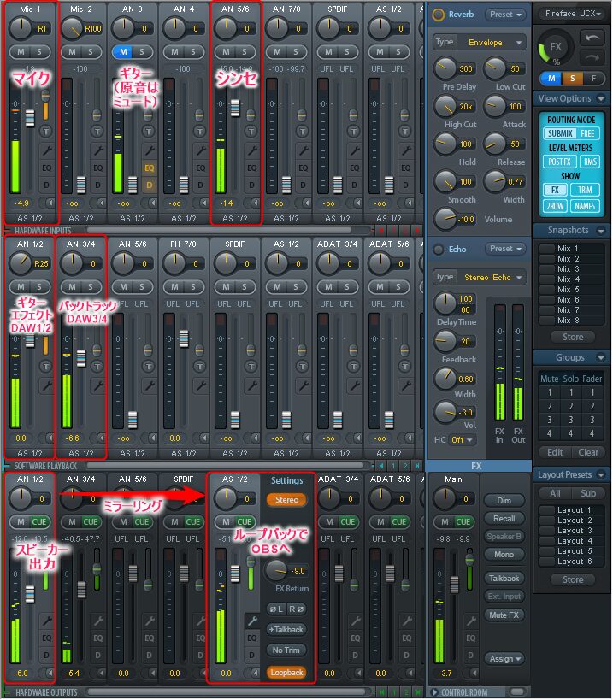Open the highlighted D dynamics on AN 3
Image resolution: width=613 pixels, height=700 pixels.
click(x=149, y=185)
